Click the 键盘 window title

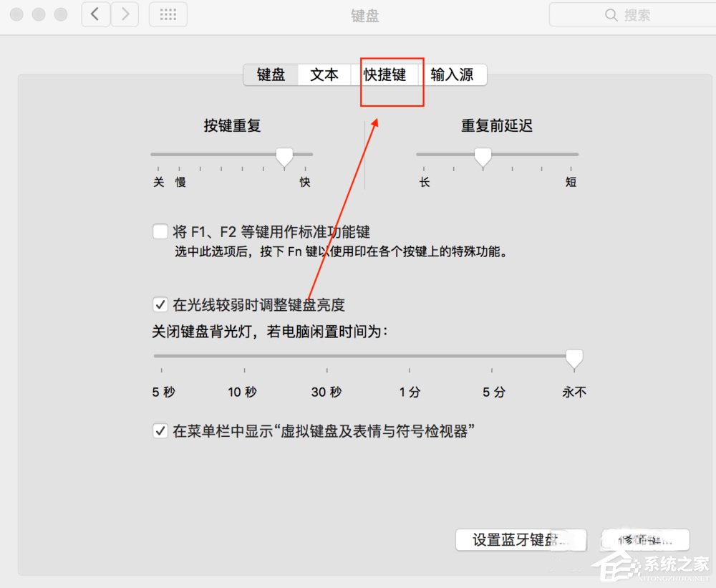[366, 14]
